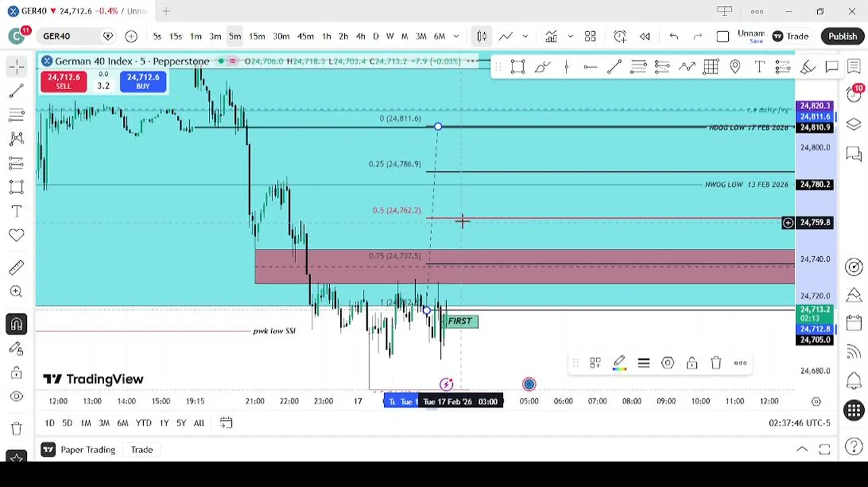Screen dimensions: 868x487
Task: Open the candlestick chart style selector
Action: [481, 36]
